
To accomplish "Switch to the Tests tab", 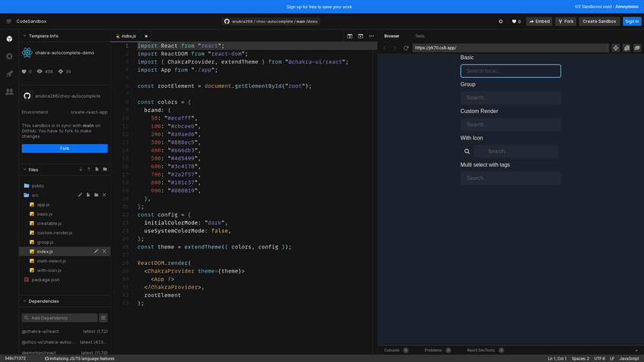I will click(420, 36).
